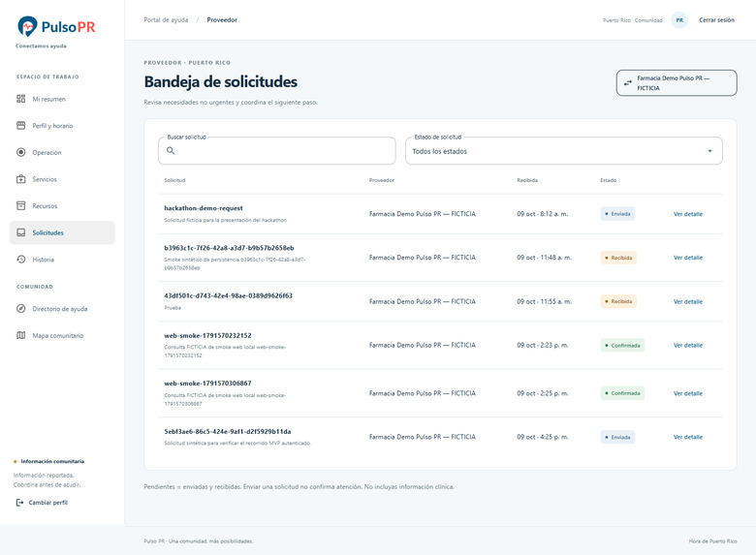Click the 43df501c-d743-42e4-98ae-0389d9626f63 title
The image size is (756, 555).
(x=228, y=295)
